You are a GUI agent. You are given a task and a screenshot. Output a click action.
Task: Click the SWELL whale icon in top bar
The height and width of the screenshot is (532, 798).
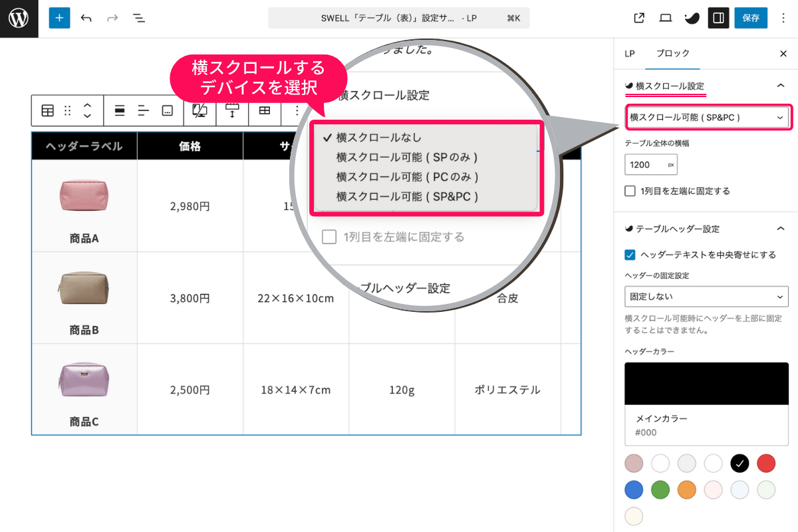[x=692, y=18]
